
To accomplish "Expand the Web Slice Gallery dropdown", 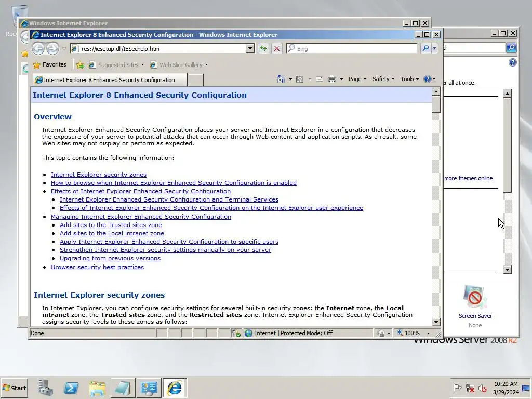I will [206, 65].
